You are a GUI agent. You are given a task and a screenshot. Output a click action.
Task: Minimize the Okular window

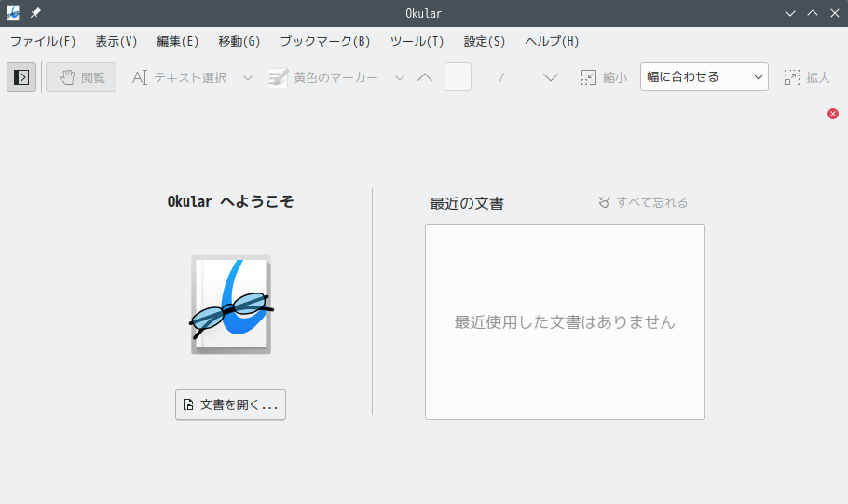click(x=790, y=13)
